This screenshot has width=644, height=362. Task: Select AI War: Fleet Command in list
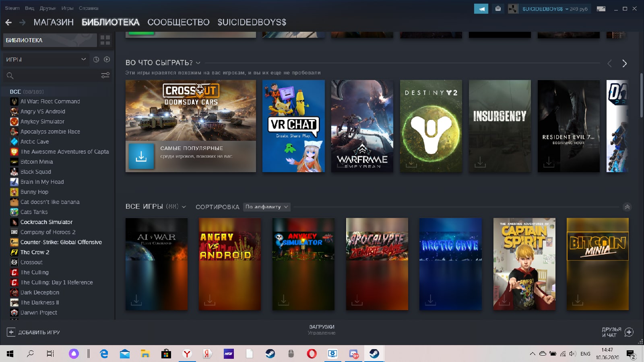(x=50, y=101)
